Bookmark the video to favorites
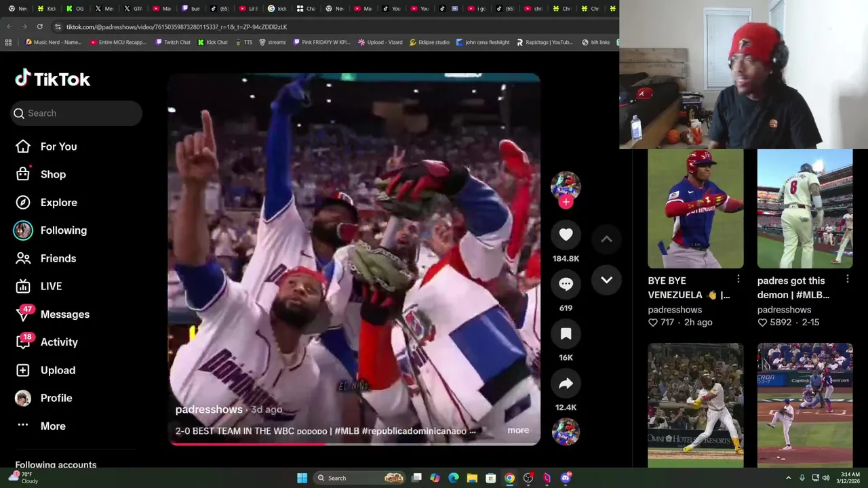This screenshot has width=868, height=488. 566,333
